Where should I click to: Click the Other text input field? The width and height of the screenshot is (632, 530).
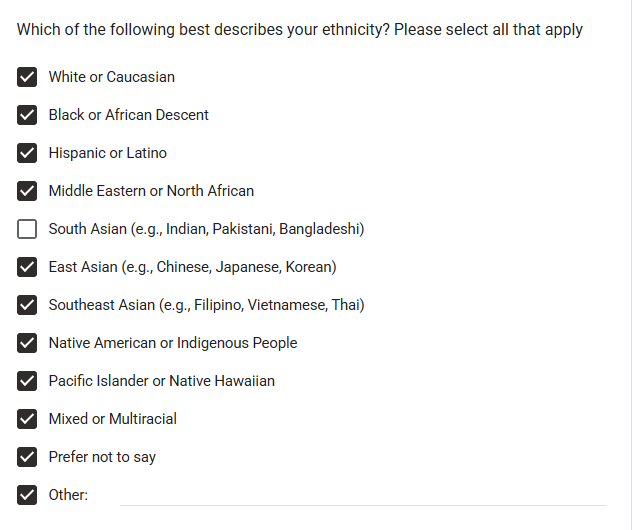tap(362, 494)
